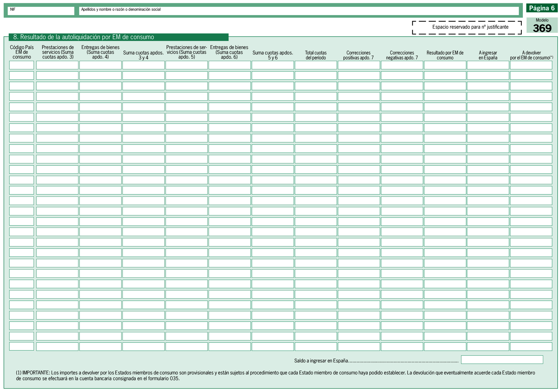Screen dimensions: 560x392
Task: Click the A devolver por el EM de consumo header
Action: (x=532, y=55)
